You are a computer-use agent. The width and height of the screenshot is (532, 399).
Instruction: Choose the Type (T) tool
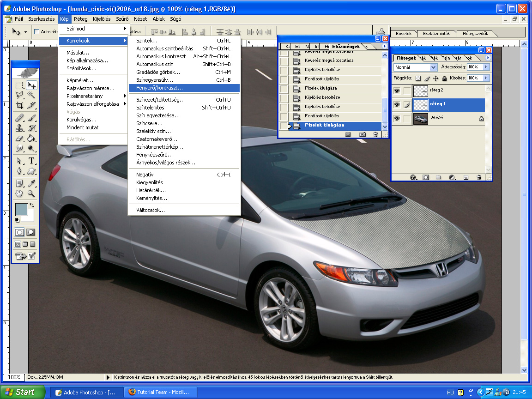tap(31, 161)
